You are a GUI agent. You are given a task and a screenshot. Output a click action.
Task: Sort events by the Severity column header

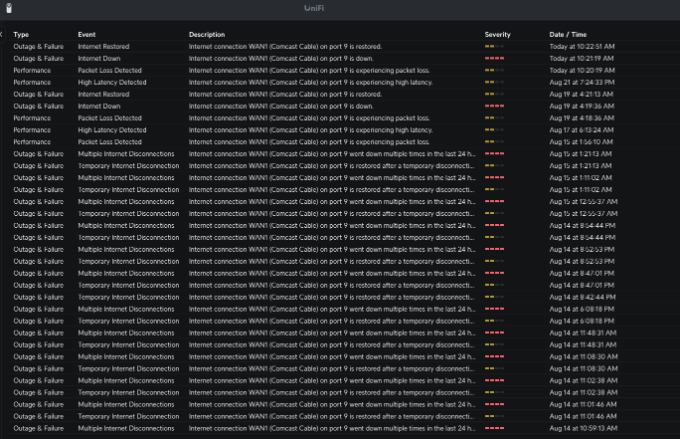tap(497, 35)
